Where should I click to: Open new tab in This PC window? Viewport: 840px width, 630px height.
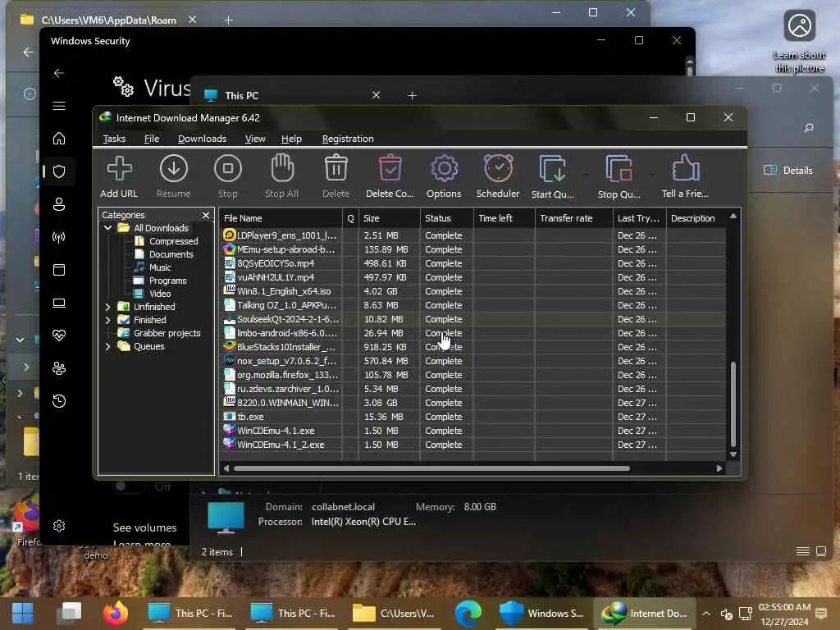[412, 95]
